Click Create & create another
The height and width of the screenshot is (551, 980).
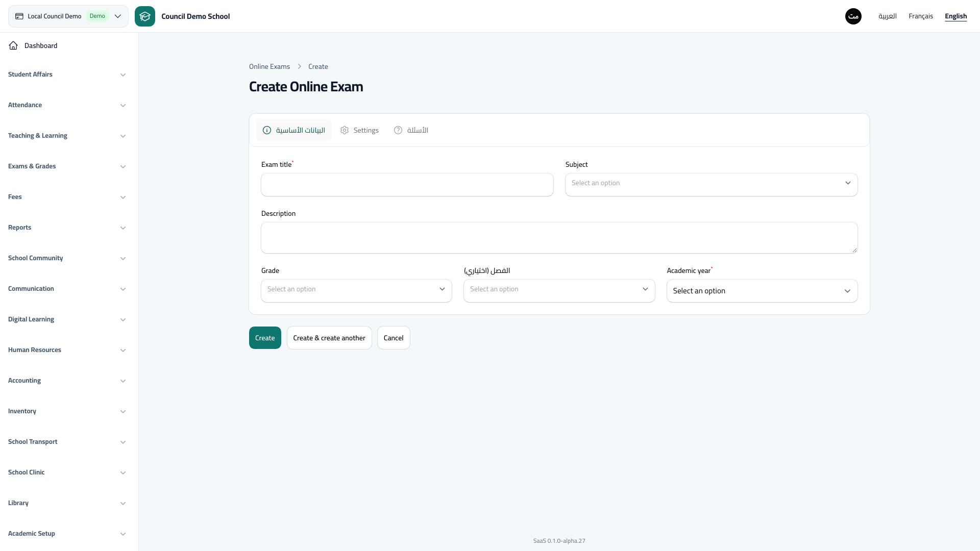(x=329, y=338)
